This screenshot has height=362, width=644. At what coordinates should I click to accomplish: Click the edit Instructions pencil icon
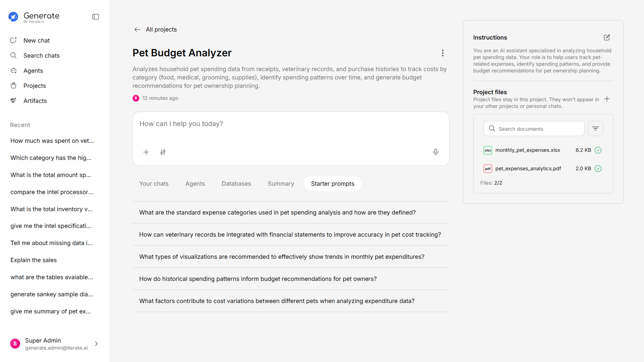point(607,38)
